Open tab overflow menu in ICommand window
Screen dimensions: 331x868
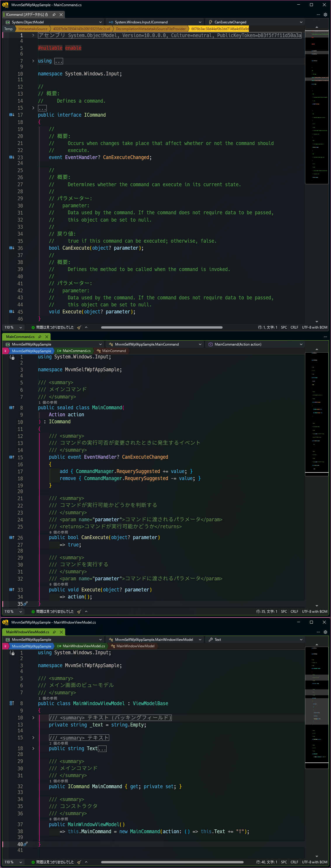318,15
